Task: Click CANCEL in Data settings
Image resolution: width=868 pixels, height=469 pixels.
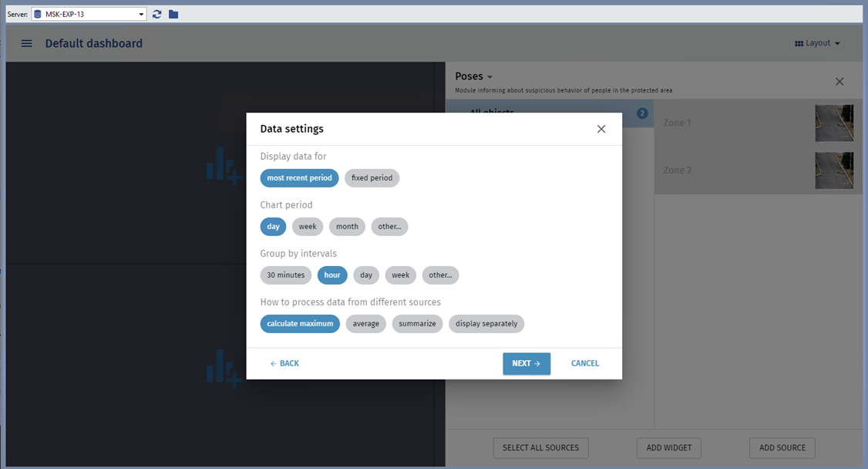Action: click(x=584, y=363)
